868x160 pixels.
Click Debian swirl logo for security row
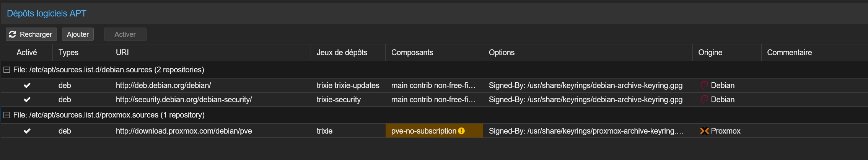[704, 100]
